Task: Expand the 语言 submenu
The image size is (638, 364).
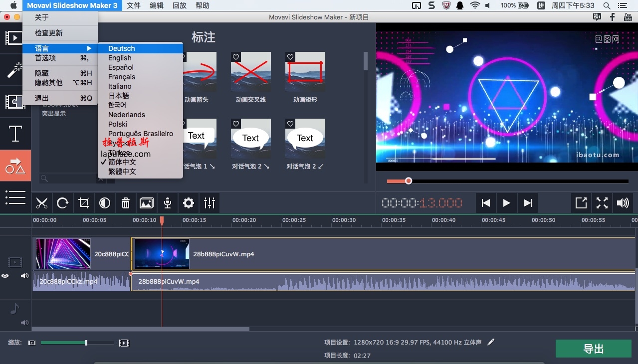Action: click(60, 48)
